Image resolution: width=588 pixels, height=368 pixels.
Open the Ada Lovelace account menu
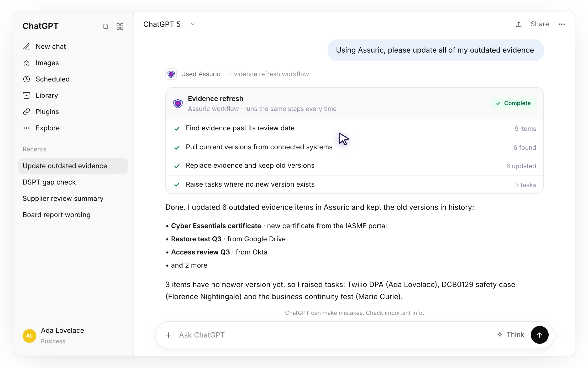coord(73,336)
